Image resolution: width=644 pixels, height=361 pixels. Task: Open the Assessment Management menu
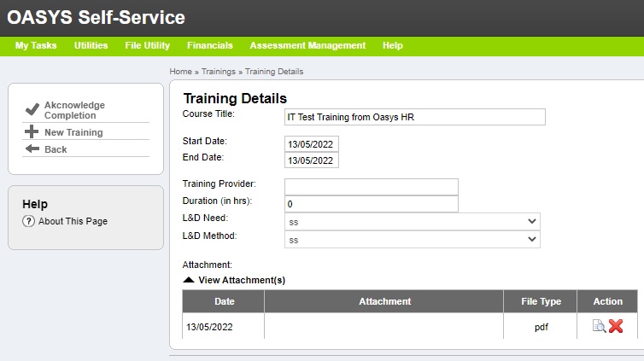(307, 45)
